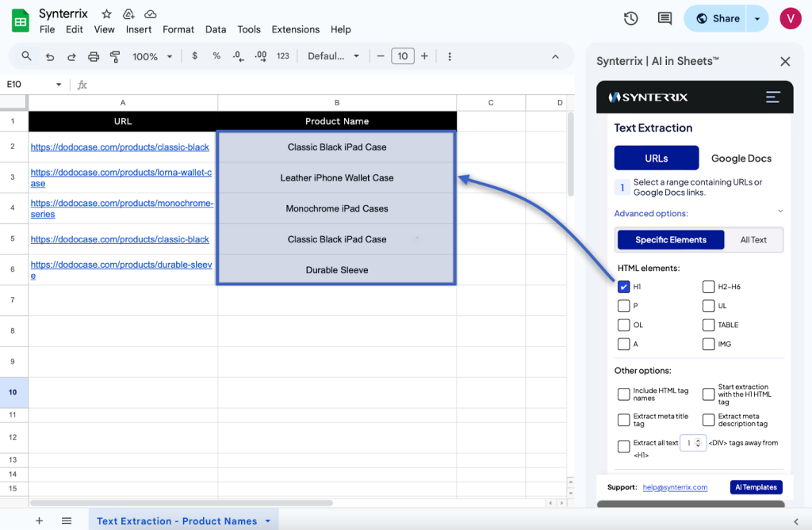Check the A element checkbox
Viewport: 812px width, 530px height.
[x=623, y=344]
